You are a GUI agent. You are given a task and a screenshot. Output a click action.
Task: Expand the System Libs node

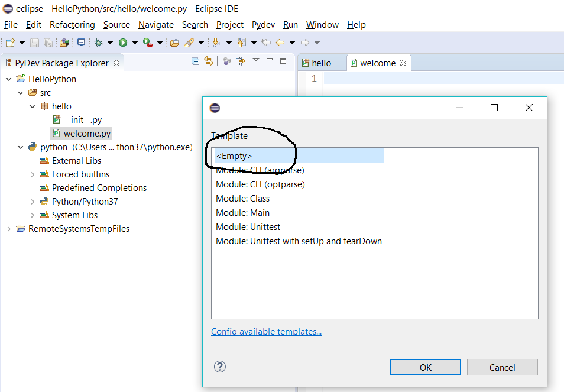click(x=33, y=215)
